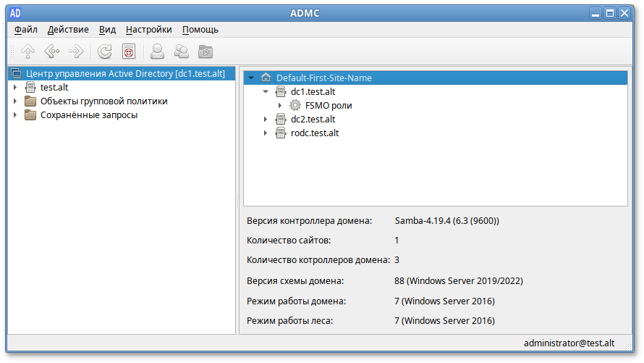Open the Действие menu
Screen dimensions: 644x363
pyautogui.click(x=68, y=30)
